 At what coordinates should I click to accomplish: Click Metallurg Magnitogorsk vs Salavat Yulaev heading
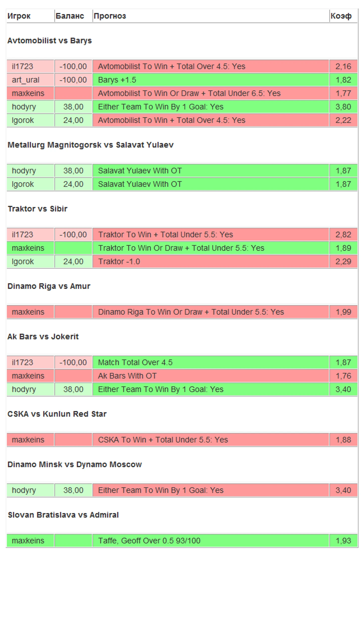(x=91, y=145)
